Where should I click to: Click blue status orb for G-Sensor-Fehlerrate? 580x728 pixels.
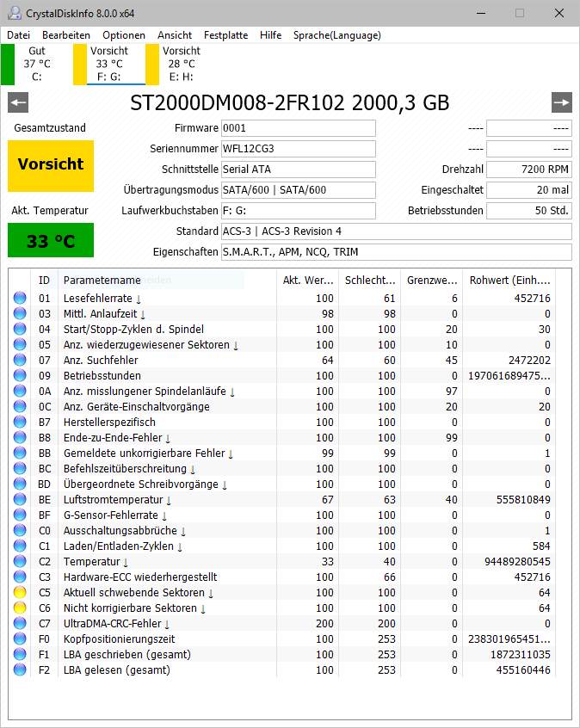(x=20, y=515)
